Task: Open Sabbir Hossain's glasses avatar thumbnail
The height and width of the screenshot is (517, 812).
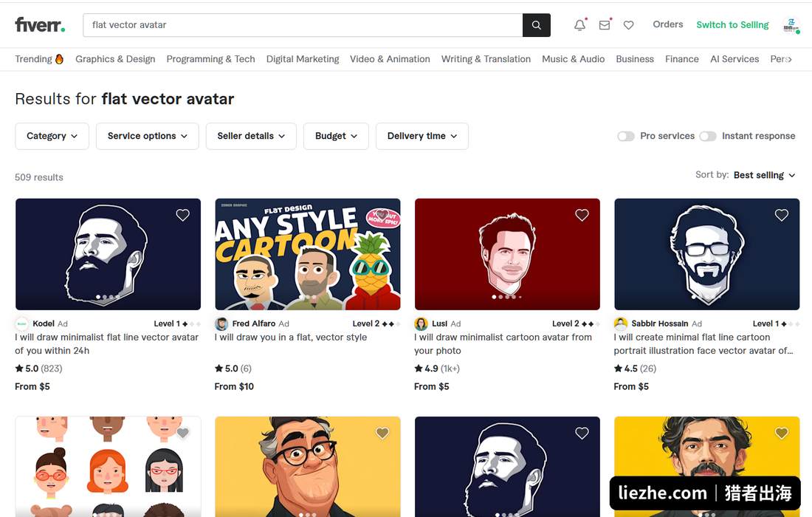Action: coord(707,254)
